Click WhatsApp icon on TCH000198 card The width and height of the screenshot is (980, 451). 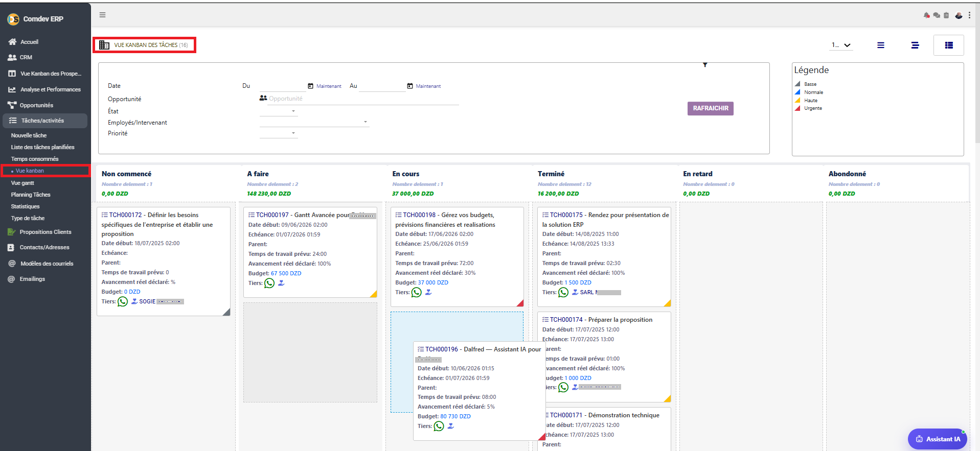pos(417,292)
